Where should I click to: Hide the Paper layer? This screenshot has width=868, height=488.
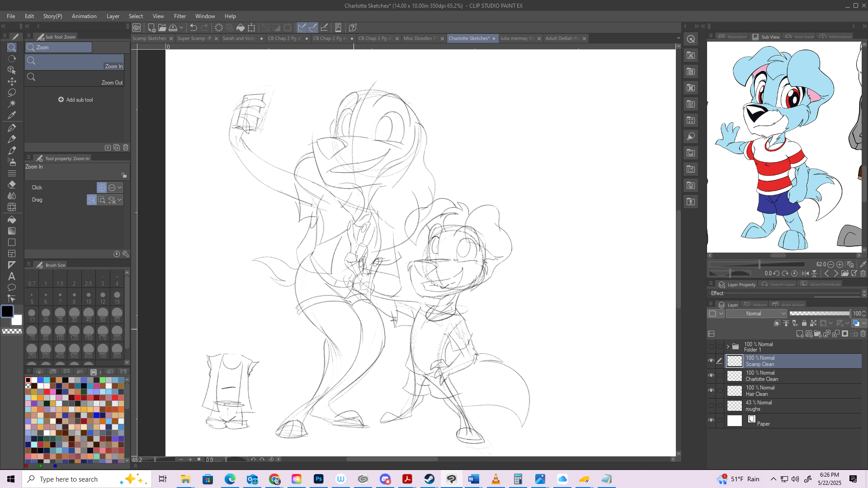pos(711,420)
